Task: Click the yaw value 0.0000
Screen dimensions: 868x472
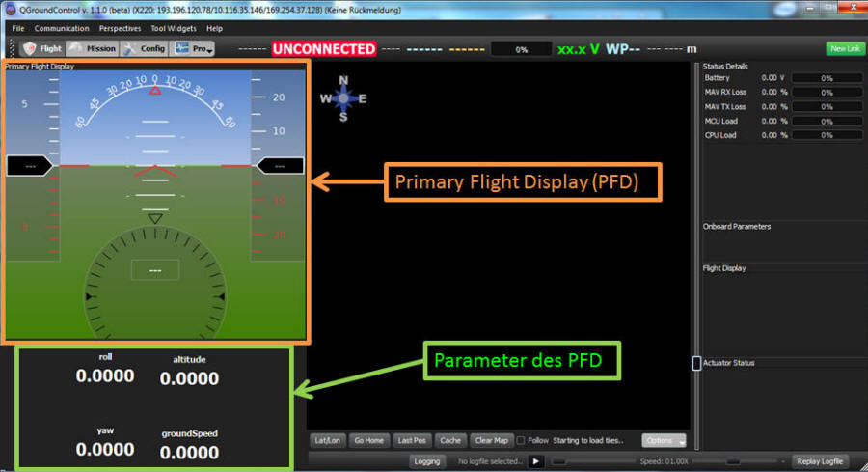Action: coord(105,449)
